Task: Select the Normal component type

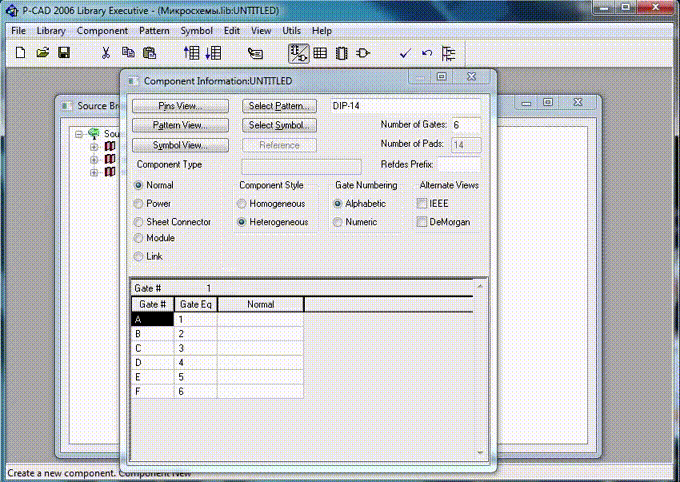Action: coord(138,185)
